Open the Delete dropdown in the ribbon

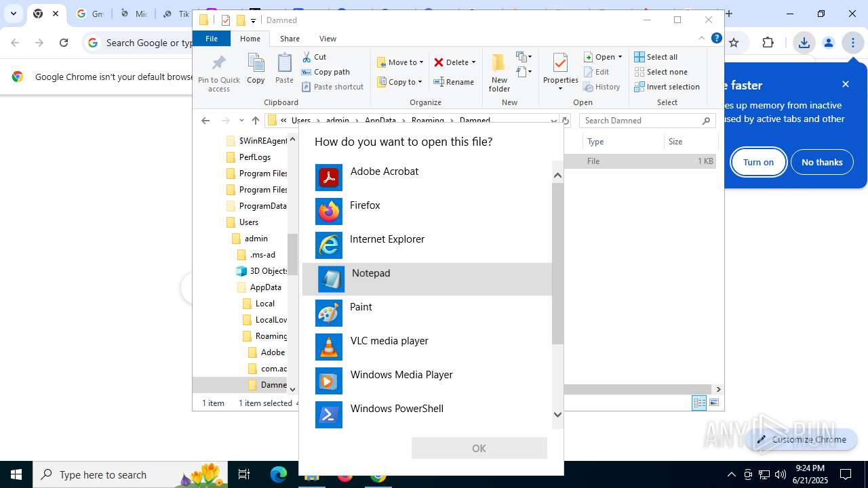pyautogui.click(x=455, y=62)
